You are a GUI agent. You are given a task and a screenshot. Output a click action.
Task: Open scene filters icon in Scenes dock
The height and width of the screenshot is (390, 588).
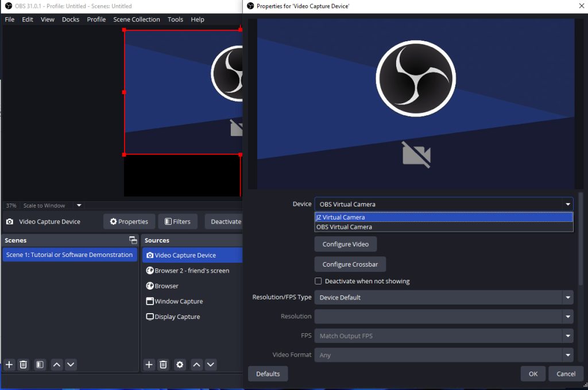(40, 365)
